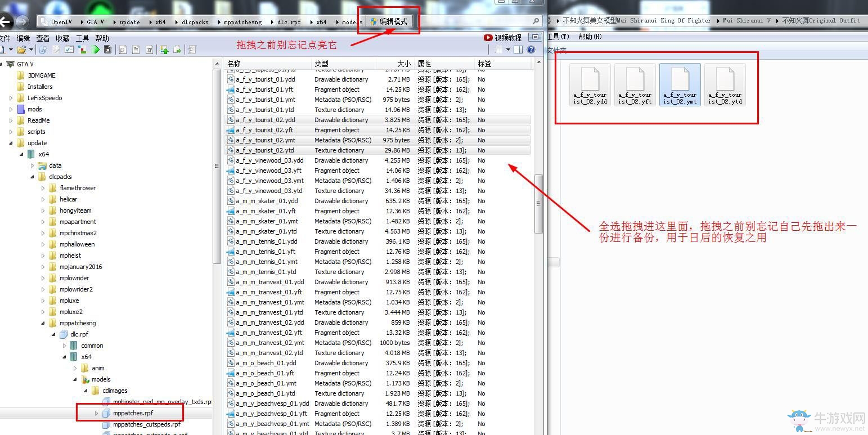Click the file icon of a_m_m_skater_01.ydd
Screen dimensions: 868x435
(231, 201)
